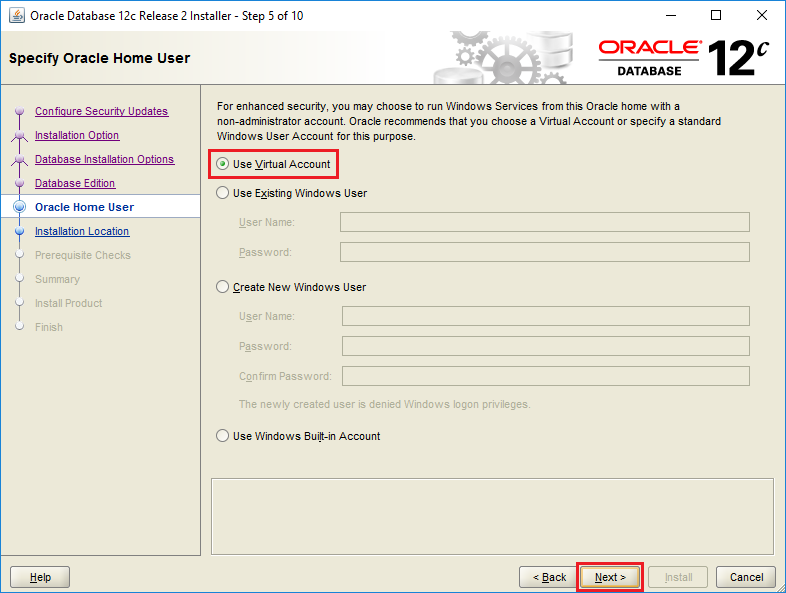
Task: Select Use Windows Built-in Account option
Action: [x=222, y=436]
